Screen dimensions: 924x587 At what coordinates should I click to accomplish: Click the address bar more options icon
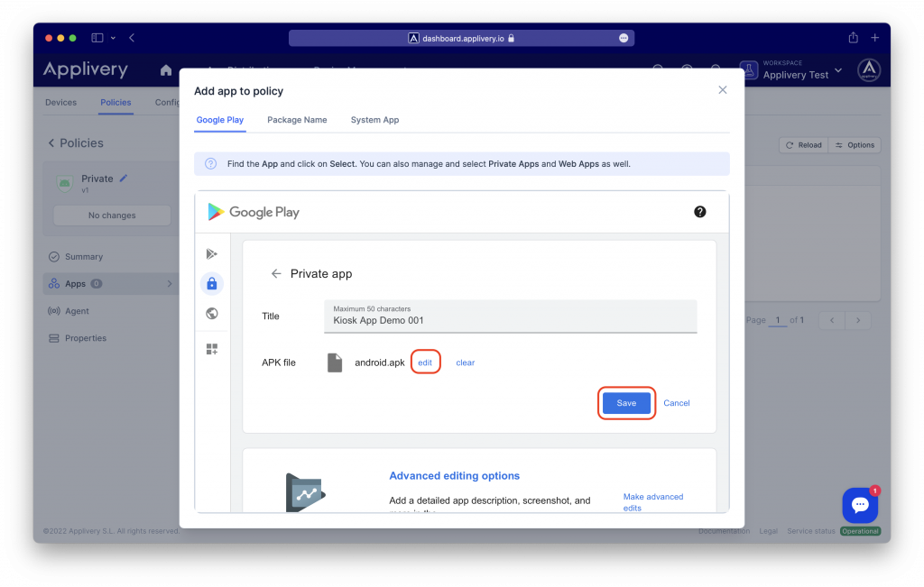(x=624, y=38)
